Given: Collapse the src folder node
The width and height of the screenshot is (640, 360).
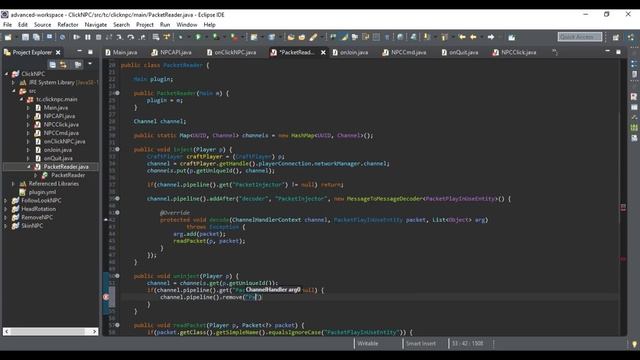Looking at the screenshot, I should click(x=13, y=91).
